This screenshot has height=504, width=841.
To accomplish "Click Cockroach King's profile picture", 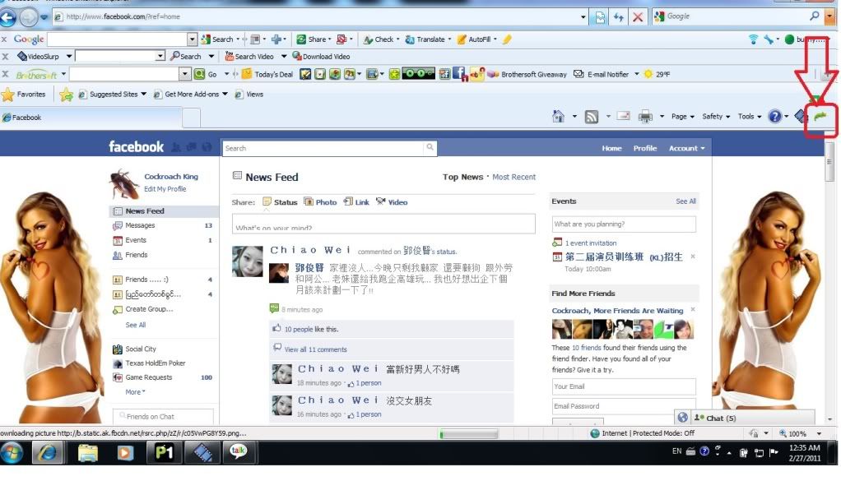I will 124,184.
